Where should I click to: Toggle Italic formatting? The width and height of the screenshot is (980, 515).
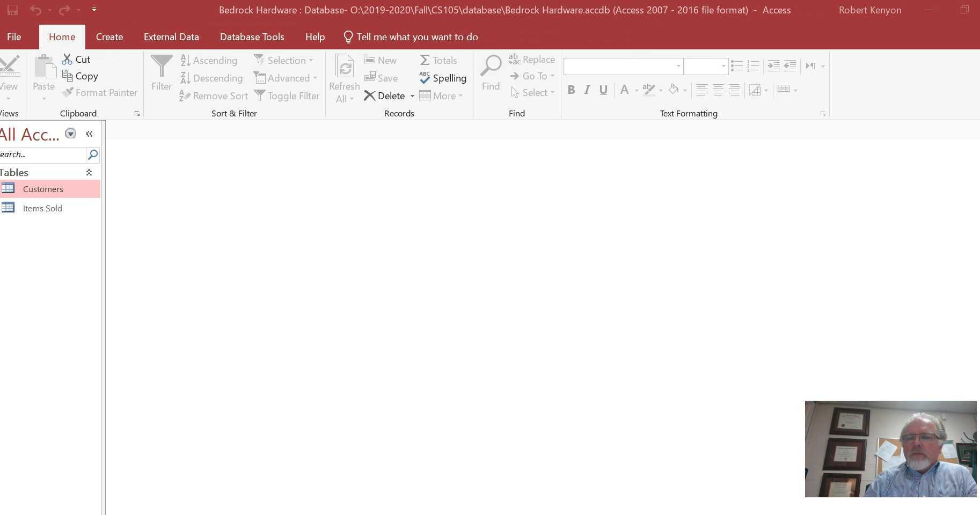click(x=587, y=90)
